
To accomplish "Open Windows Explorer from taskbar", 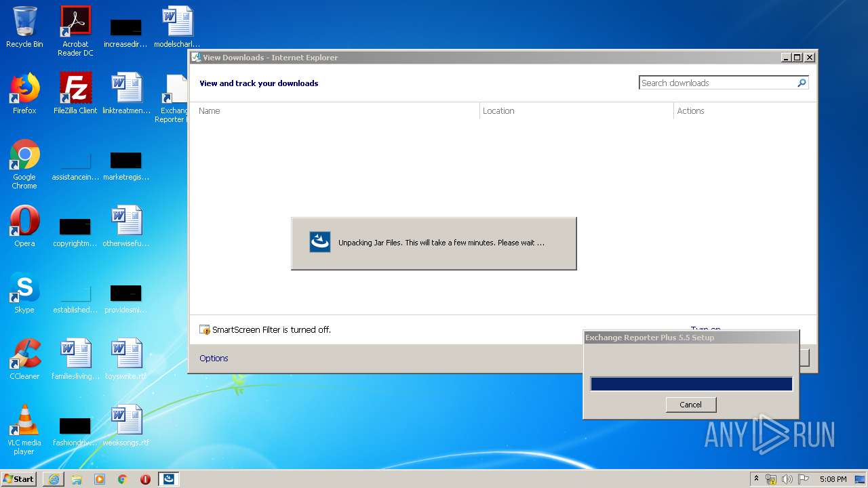I will point(77,479).
